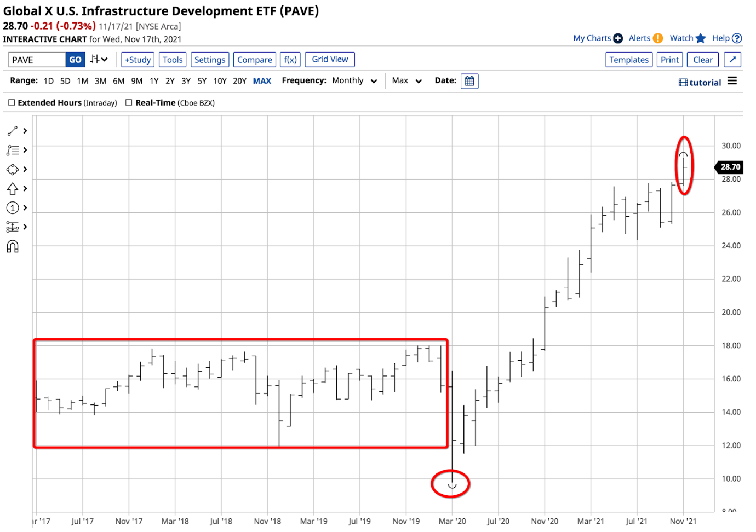Image resolution: width=756 pixels, height=532 pixels.
Task: Open chart Settings
Action: 210,60
